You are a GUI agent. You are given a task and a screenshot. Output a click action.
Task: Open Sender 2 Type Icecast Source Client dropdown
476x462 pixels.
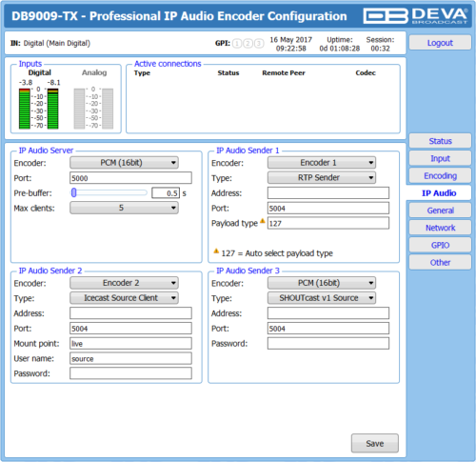point(124,298)
